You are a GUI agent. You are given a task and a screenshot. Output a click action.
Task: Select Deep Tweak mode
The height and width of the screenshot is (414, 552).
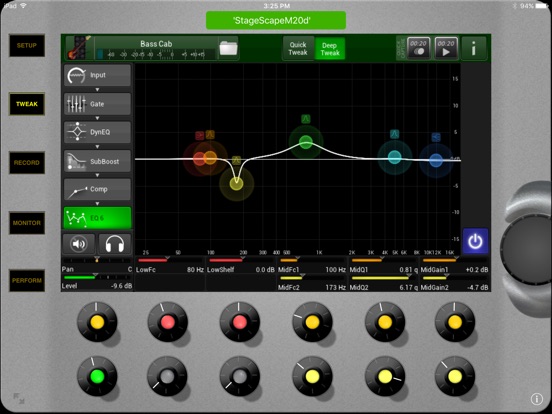(330, 49)
